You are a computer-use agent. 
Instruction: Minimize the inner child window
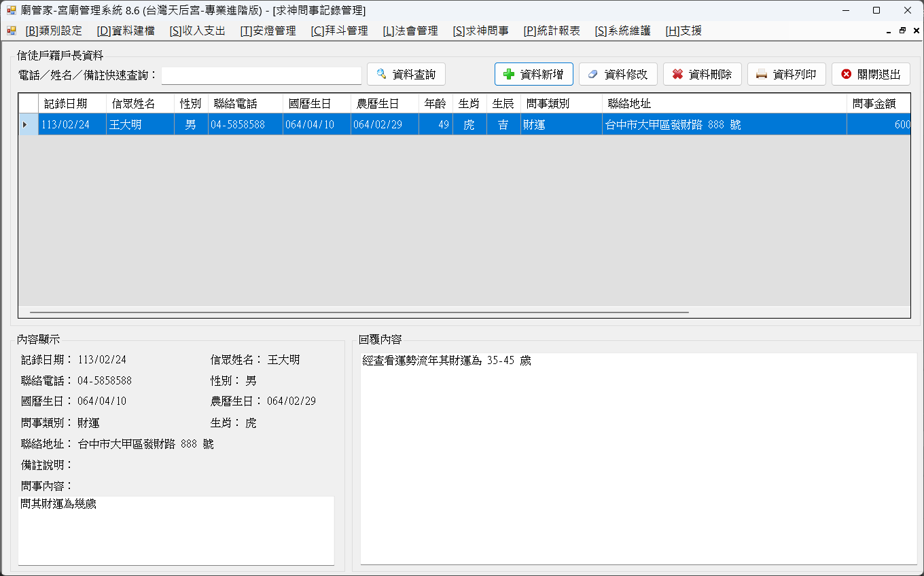(889, 31)
